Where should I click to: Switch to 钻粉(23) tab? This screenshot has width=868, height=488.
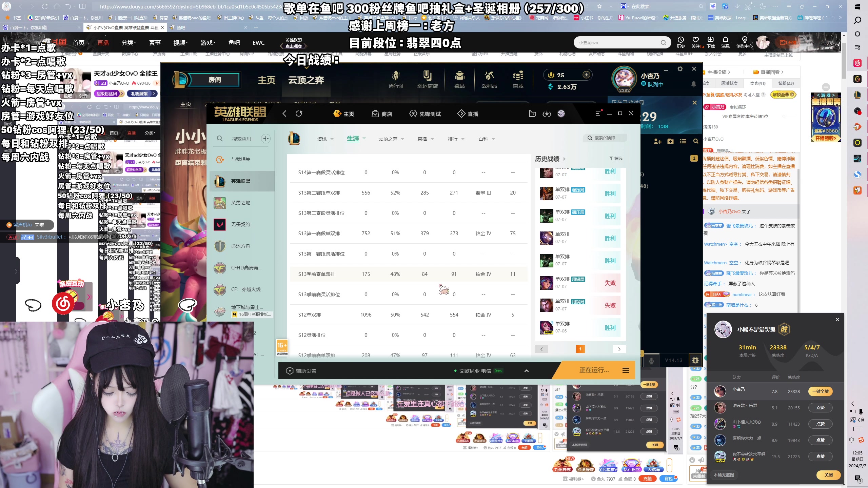pyautogui.click(x=786, y=83)
